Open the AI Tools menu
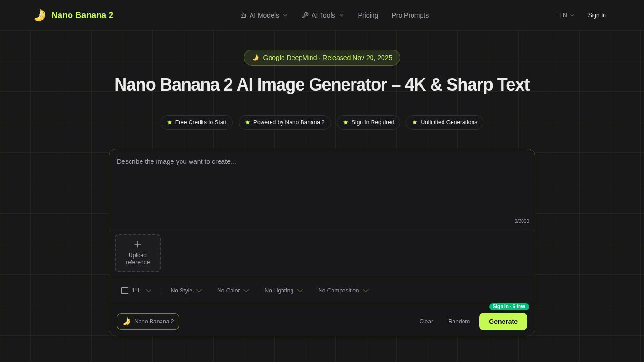The width and height of the screenshot is (644, 362). (x=323, y=15)
